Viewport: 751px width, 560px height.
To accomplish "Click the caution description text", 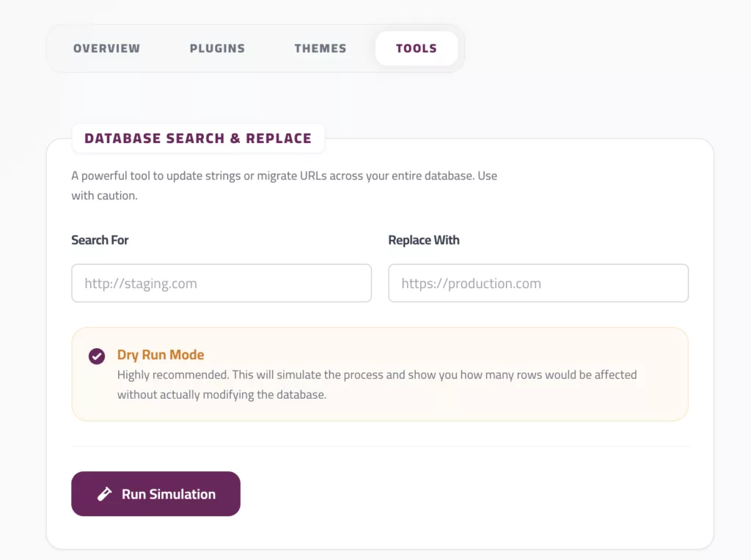I will 376,383.
